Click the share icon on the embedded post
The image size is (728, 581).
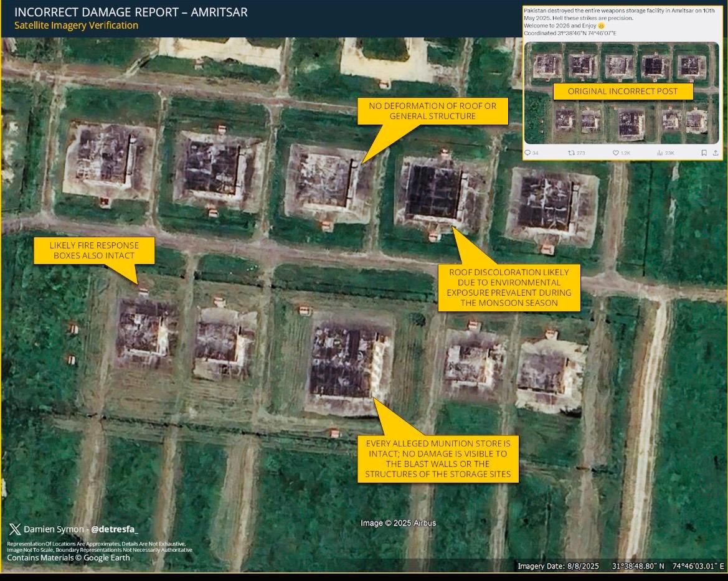[x=716, y=153]
